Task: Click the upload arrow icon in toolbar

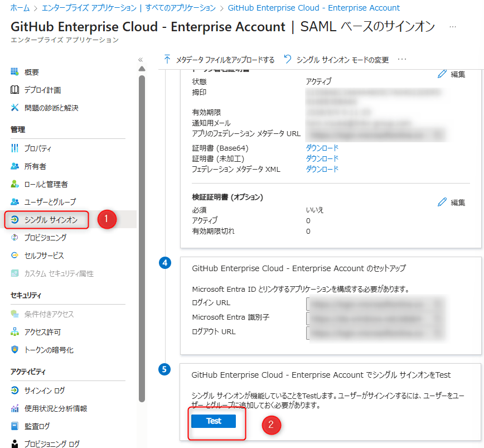Action: 167,59
